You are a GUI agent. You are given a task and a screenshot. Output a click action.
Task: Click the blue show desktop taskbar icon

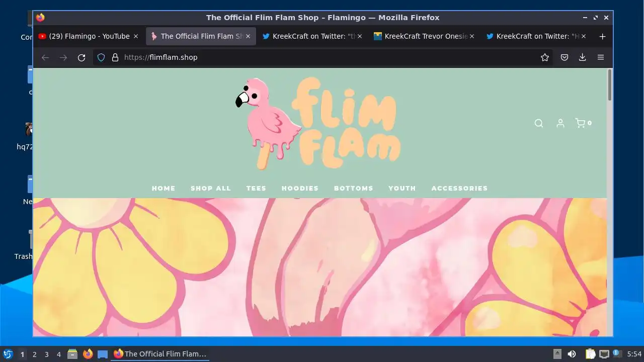(x=103, y=354)
